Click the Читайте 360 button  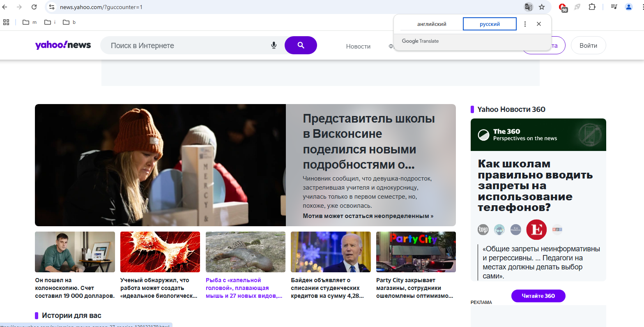pos(538,296)
